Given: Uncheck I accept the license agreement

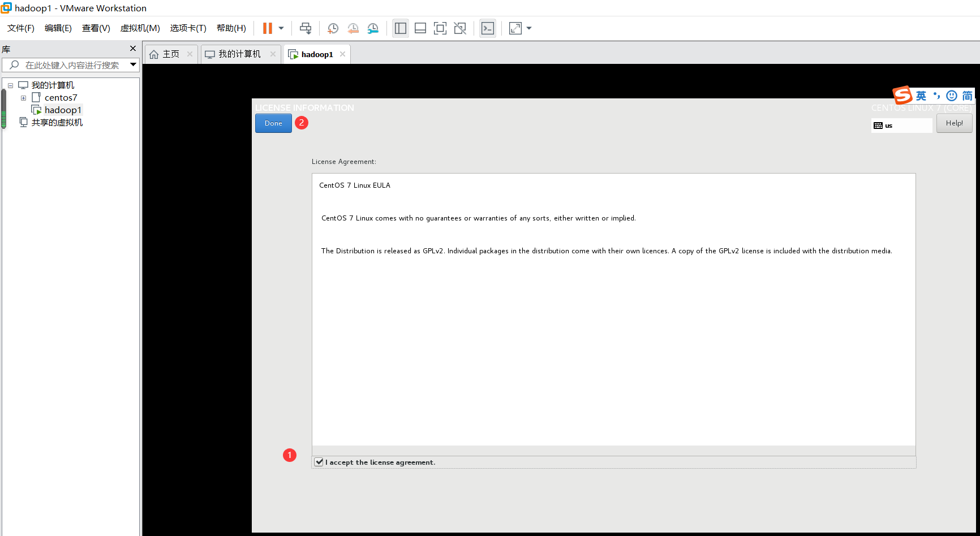Looking at the screenshot, I should tap(319, 462).
